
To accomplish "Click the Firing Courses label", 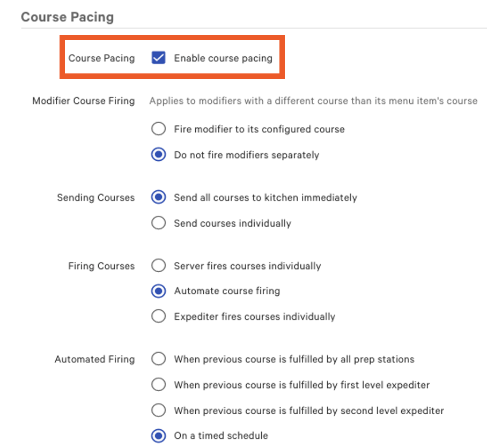I will click(101, 265).
